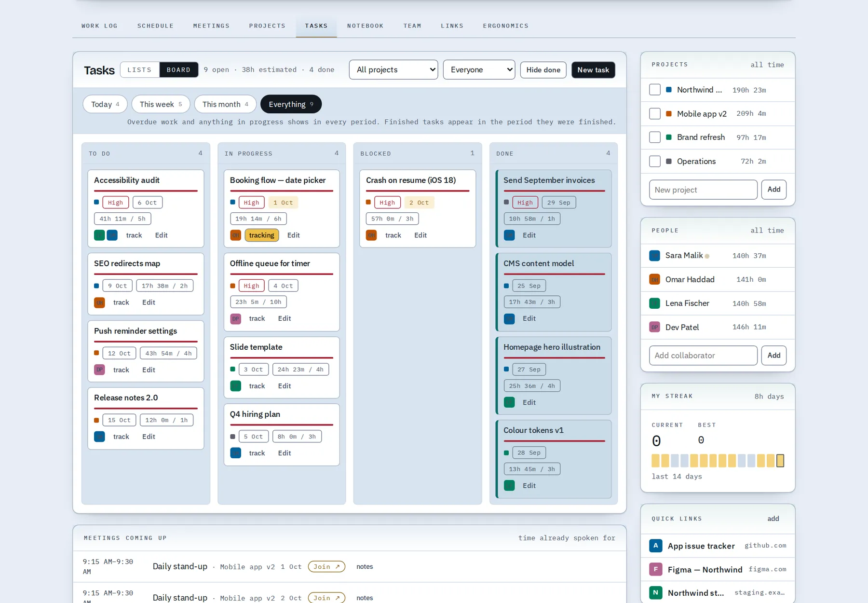868x603 pixels.
Task: Click Sara Malik's avatar in People panel
Action: pyautogui.click(x=654, y=256)
